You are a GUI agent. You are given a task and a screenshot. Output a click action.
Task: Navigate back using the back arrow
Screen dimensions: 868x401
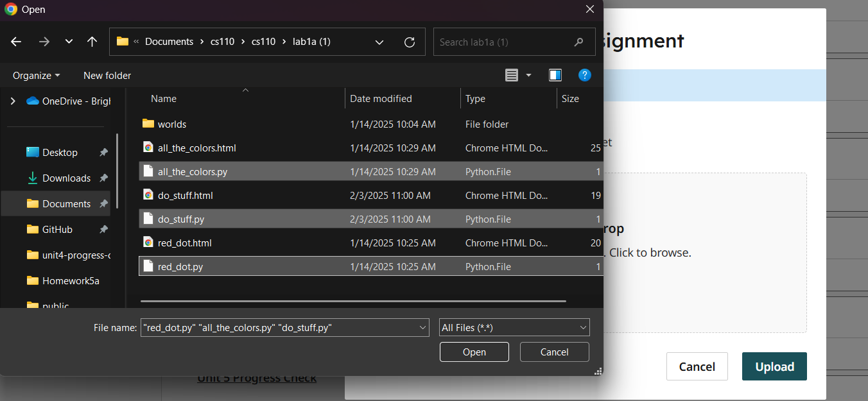point(15,41)
